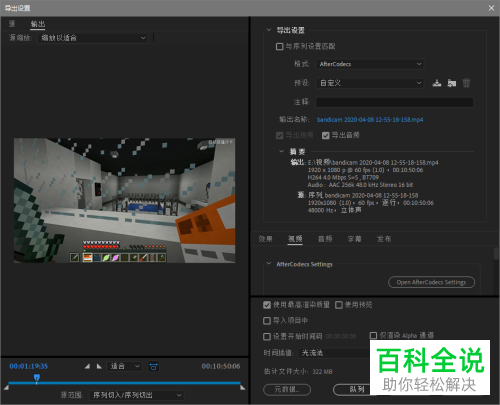500x405 pixels.
Task: Click current timecode 00:01:19:35
Action: tap(29, 366)
